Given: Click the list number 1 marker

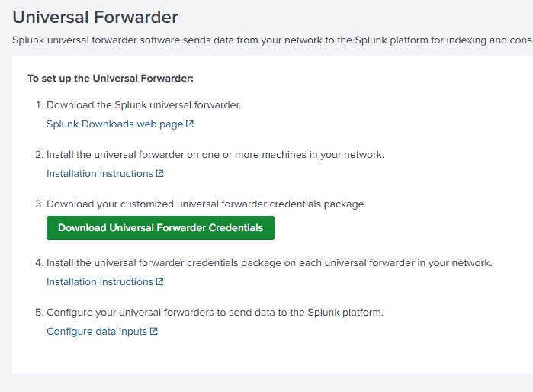Looking at the screenshot, I should click(40, 105).
